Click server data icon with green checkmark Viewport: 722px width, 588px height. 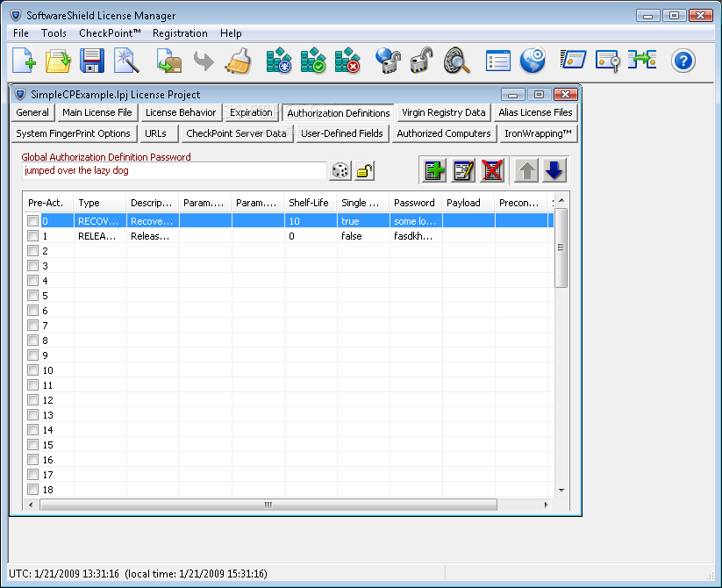pyautogui.click(x=313, y=61)
